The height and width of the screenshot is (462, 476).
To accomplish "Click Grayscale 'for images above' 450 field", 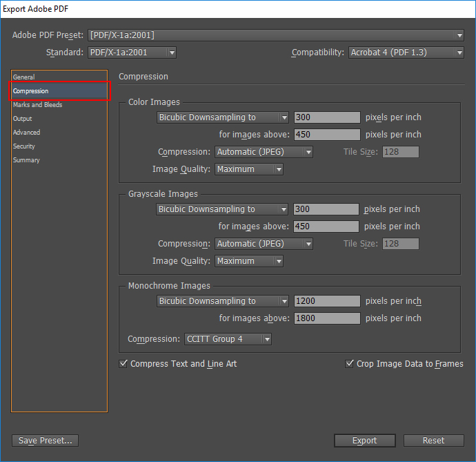I will [x=326, y=227].
